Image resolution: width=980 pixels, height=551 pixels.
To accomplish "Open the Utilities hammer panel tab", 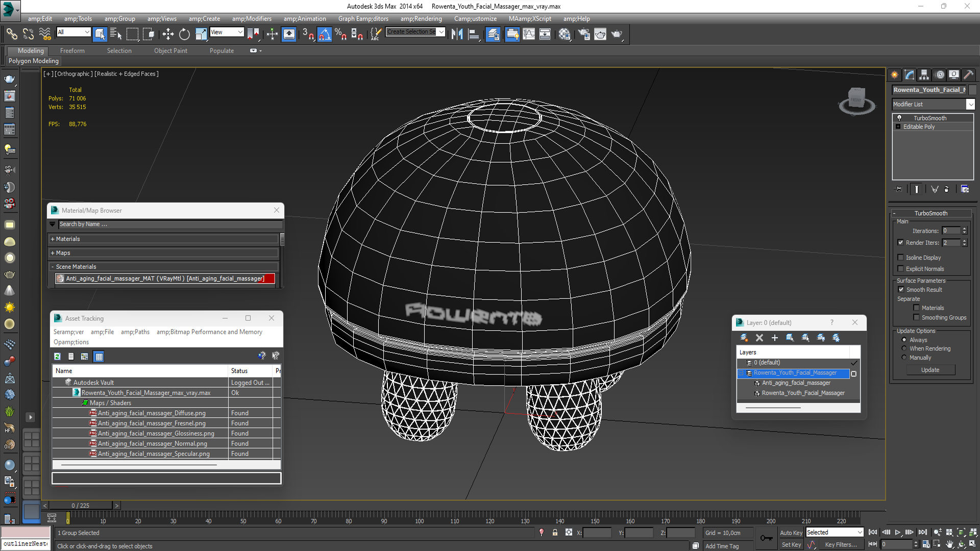I will tap(968, 75).
